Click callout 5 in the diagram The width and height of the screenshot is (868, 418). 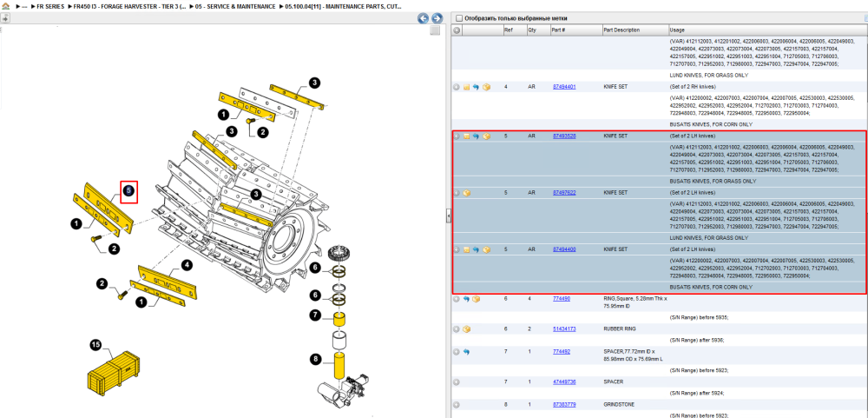(x=128, y=190)
